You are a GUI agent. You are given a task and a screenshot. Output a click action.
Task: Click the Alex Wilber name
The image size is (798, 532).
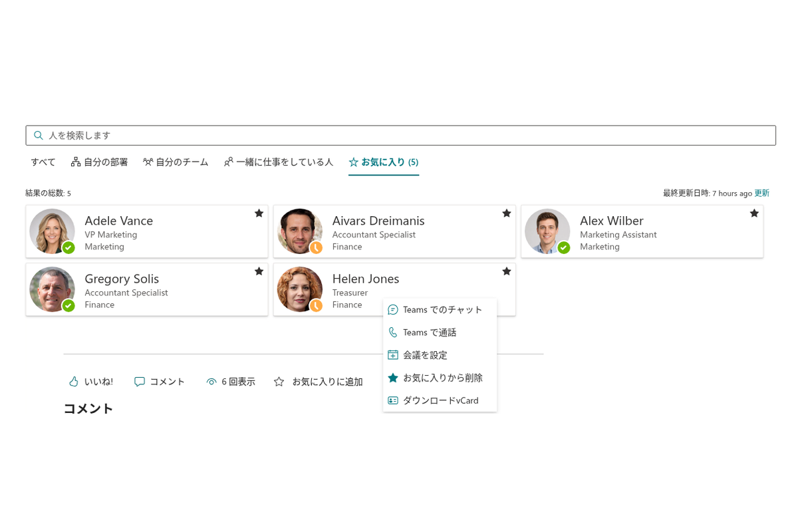tap(612, 221)
